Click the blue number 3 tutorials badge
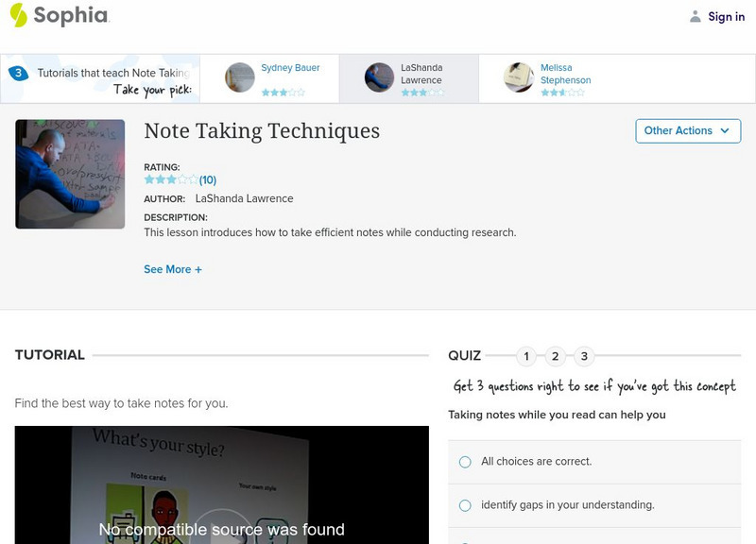 click(18, 74)
